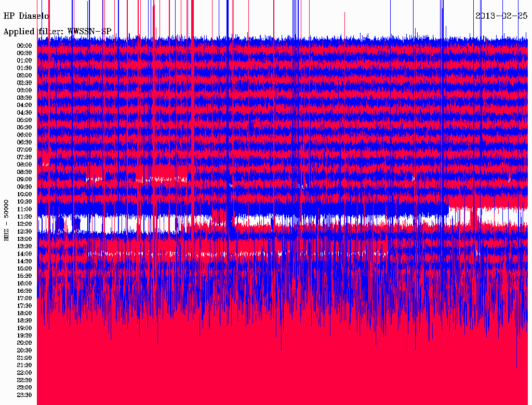
Task: Select the 09:00 time label
Action: point(24,180)
